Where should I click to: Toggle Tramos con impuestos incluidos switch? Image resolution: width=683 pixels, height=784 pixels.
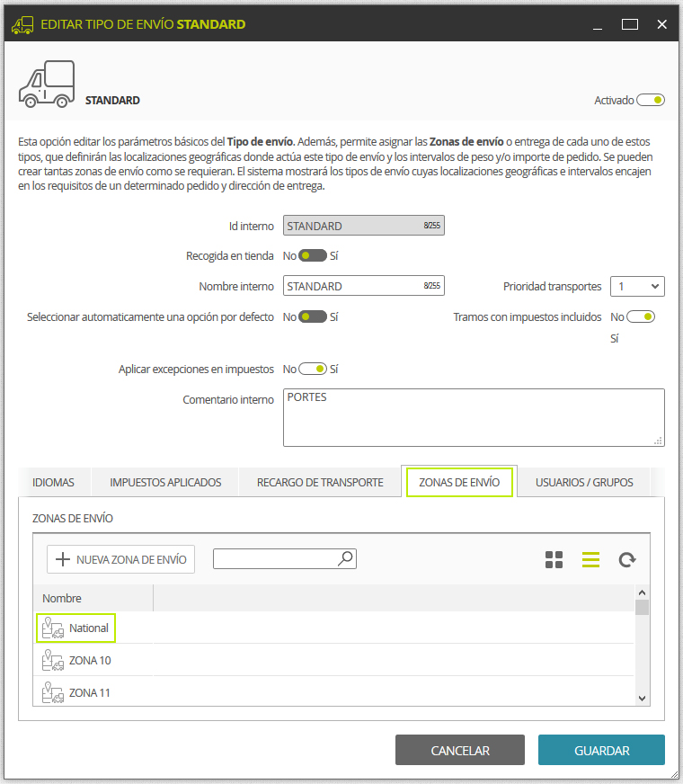[x=641, y=316]
